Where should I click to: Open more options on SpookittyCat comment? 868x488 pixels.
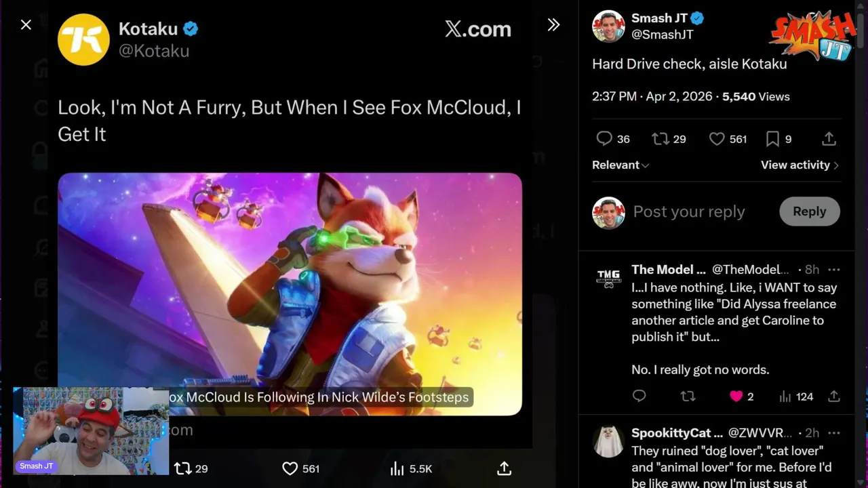834,433
